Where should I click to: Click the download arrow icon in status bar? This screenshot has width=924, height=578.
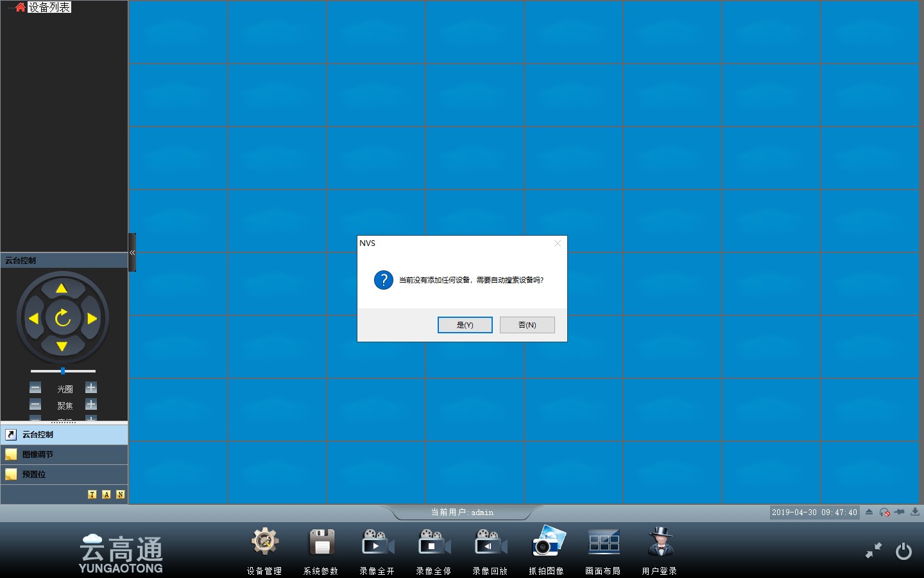coord(914,512)
